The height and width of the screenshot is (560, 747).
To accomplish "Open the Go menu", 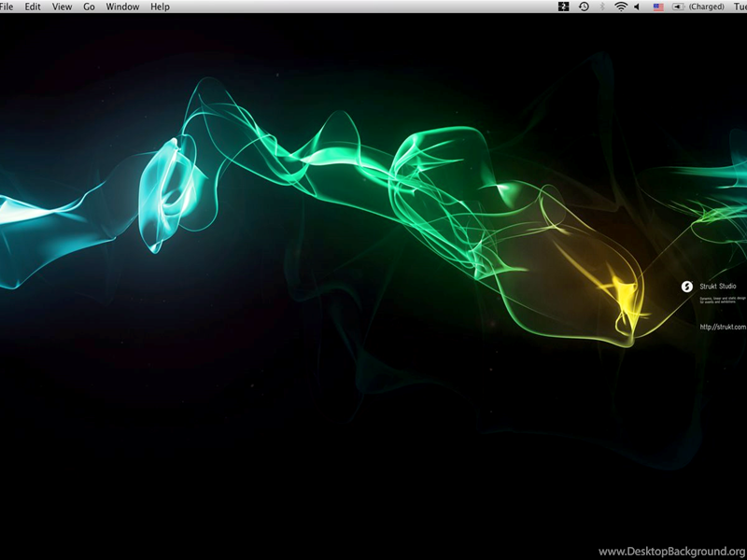I will (x=89, y=7).
